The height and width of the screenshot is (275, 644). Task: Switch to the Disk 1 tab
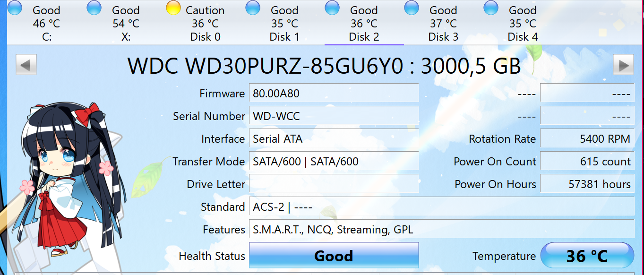click(x=285, y=23)
